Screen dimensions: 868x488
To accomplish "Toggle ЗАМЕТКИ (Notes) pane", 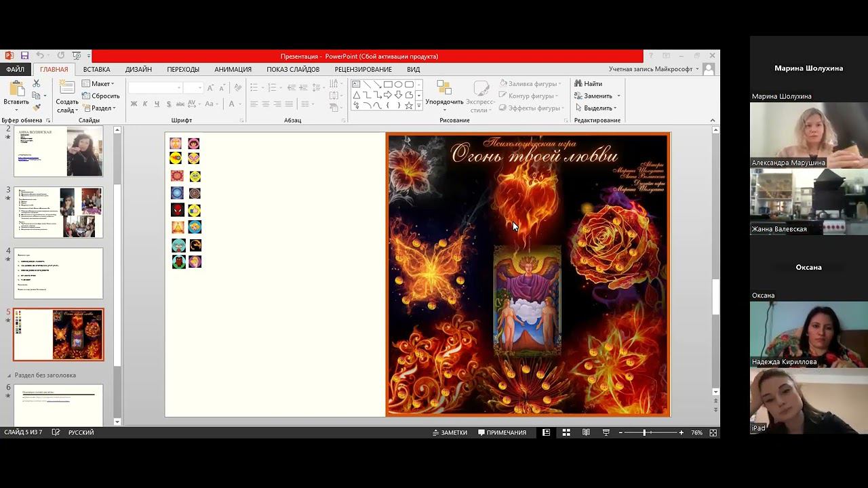I will pos(450,432).
